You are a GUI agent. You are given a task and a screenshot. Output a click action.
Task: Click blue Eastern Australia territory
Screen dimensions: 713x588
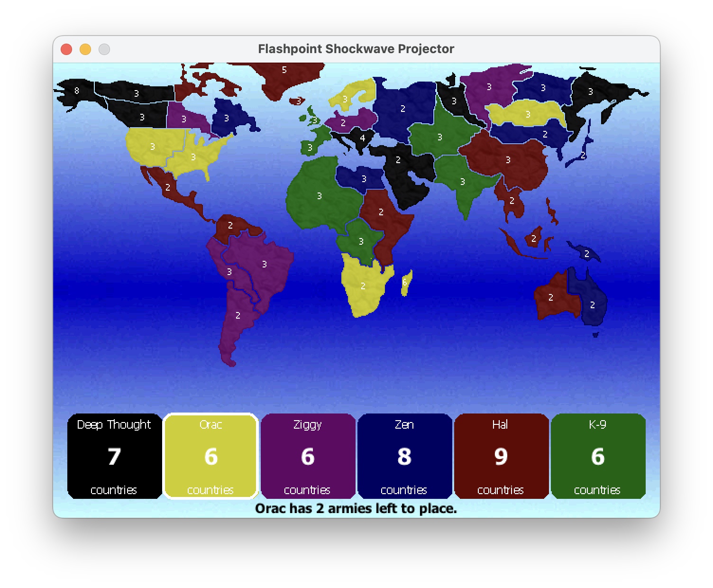(592, 305)
